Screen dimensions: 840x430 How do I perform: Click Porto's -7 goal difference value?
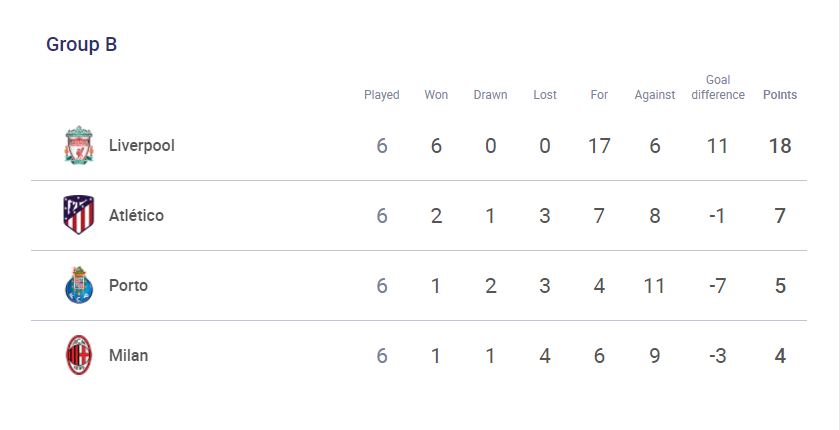(717, 285)
